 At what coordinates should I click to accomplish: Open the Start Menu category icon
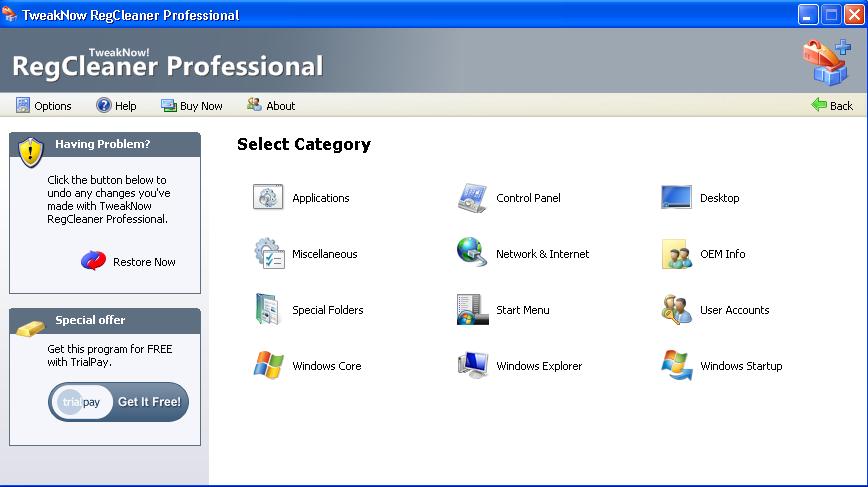click(x=472, y=309)
